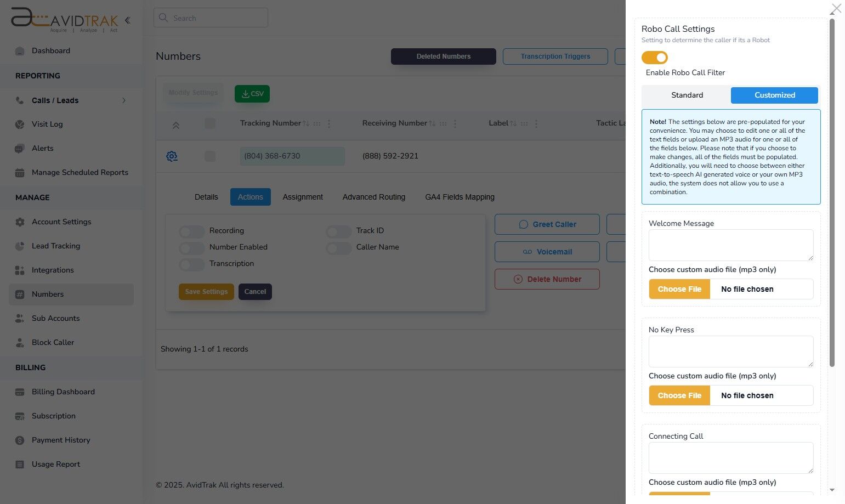
Task: Open Payment History from Billing section
Action: [60, 440]
